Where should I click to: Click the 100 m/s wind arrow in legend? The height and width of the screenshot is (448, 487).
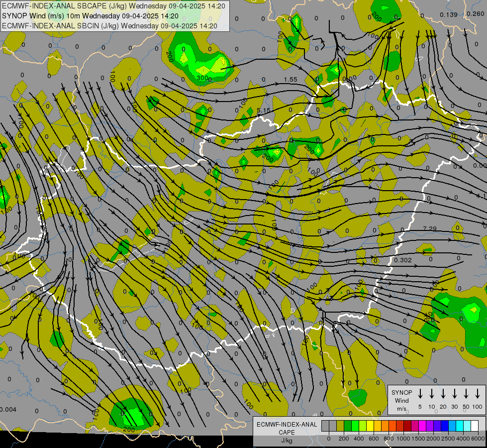click(x=478, y=394)
